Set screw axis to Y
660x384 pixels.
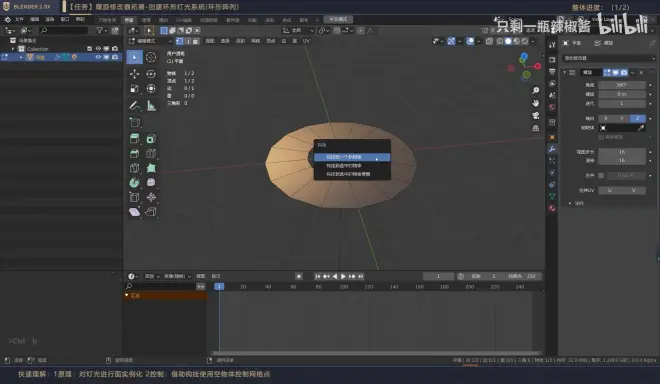(x=622, y=118)
